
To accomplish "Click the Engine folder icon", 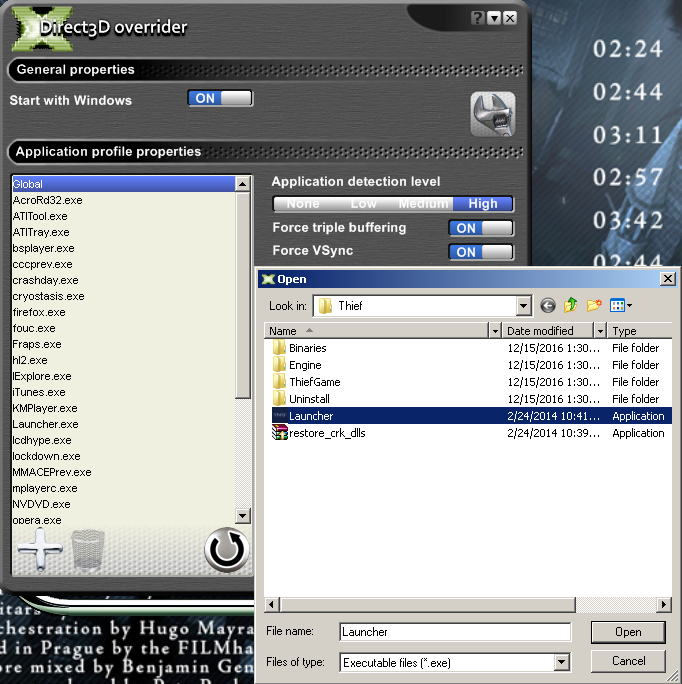I will pos(279,365).
